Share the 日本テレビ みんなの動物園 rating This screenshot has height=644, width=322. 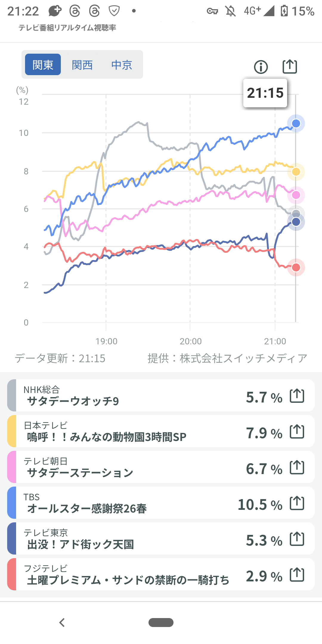297,431
